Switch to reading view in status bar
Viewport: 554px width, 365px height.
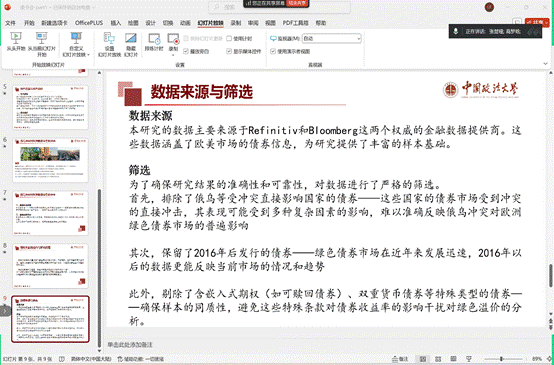[454, 359]
